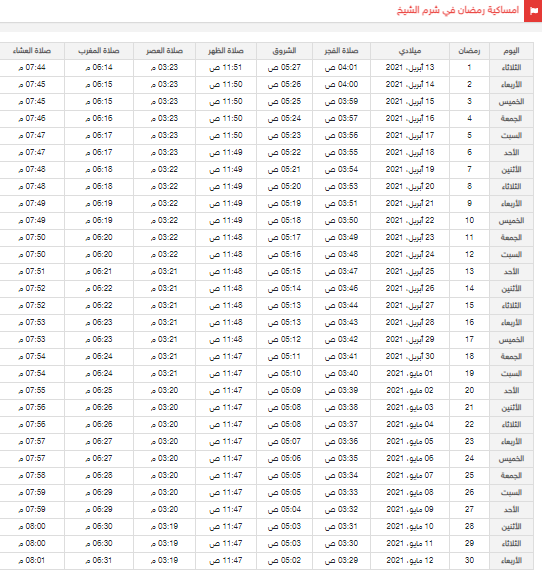Click the Maghrib time 06:31 cell
Viewport: 542px width, 574px height.
99,560
